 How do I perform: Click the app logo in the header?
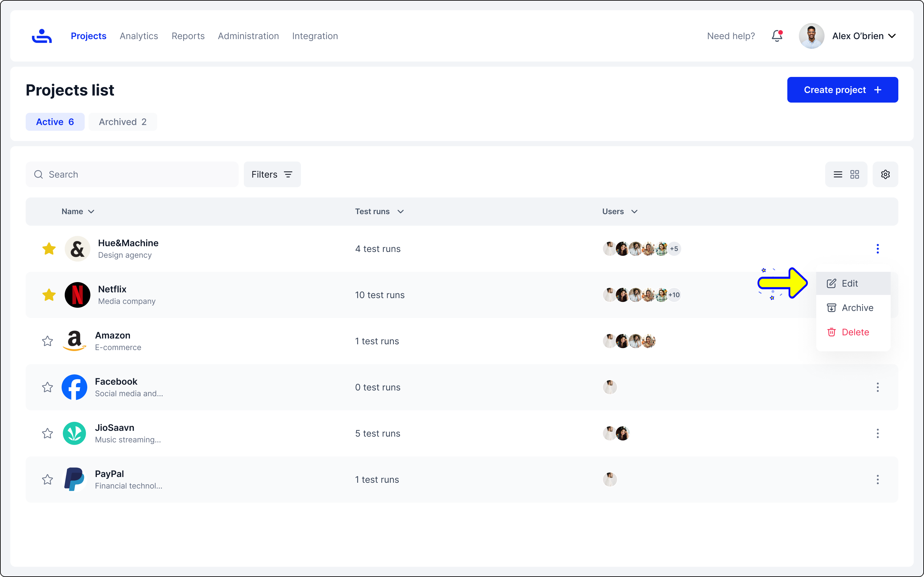point(42,36)
